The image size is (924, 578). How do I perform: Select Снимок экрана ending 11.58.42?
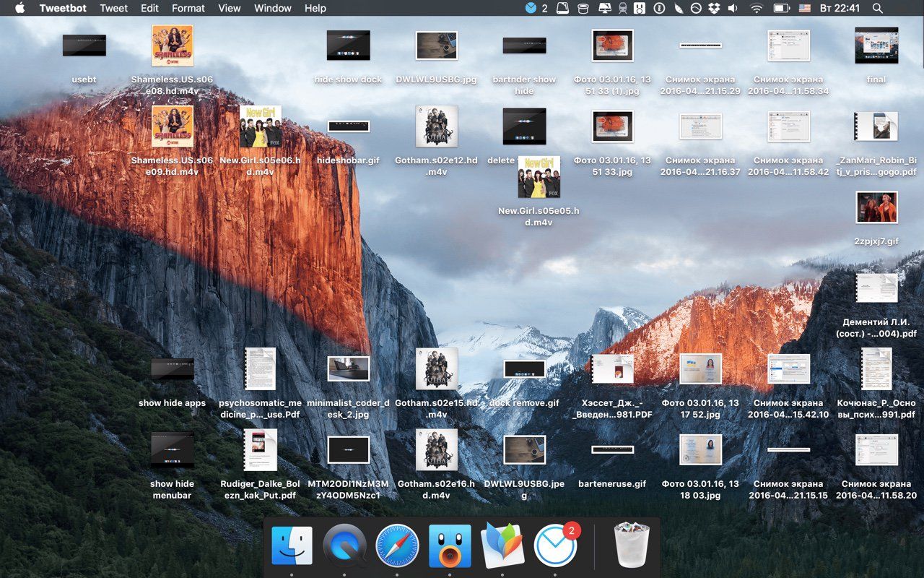tap(789, 126)
